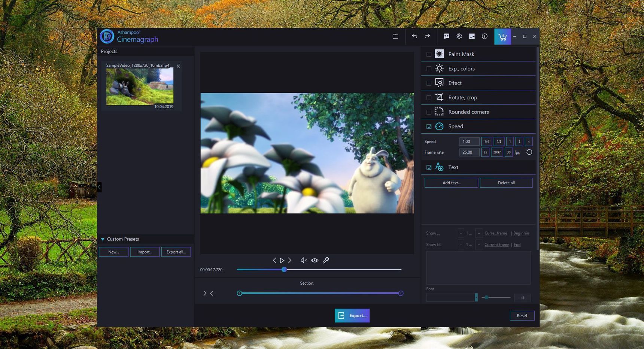This screenshot has width=644, height=349.
Task: Expand the Paint Mask section label
Action: [x=461, y=54]
